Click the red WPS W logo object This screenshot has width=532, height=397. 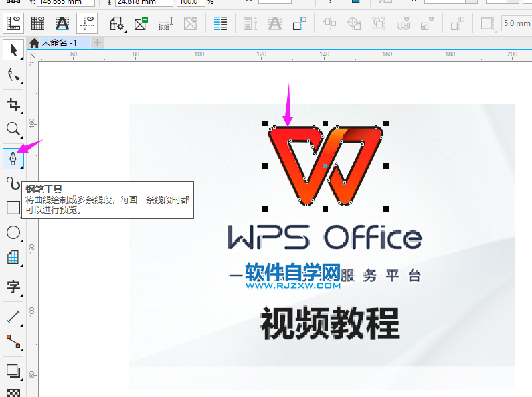point(325,166)
